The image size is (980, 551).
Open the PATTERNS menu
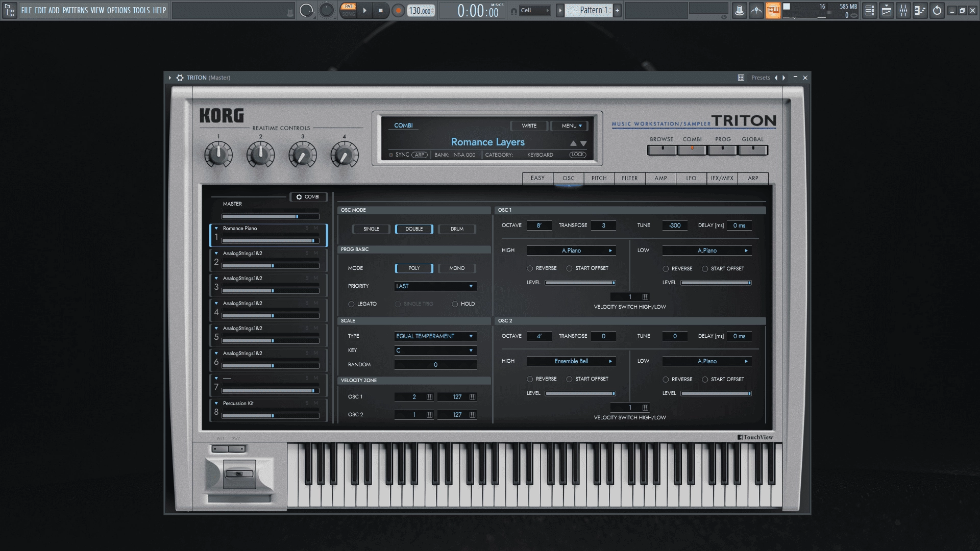(75, 10)
